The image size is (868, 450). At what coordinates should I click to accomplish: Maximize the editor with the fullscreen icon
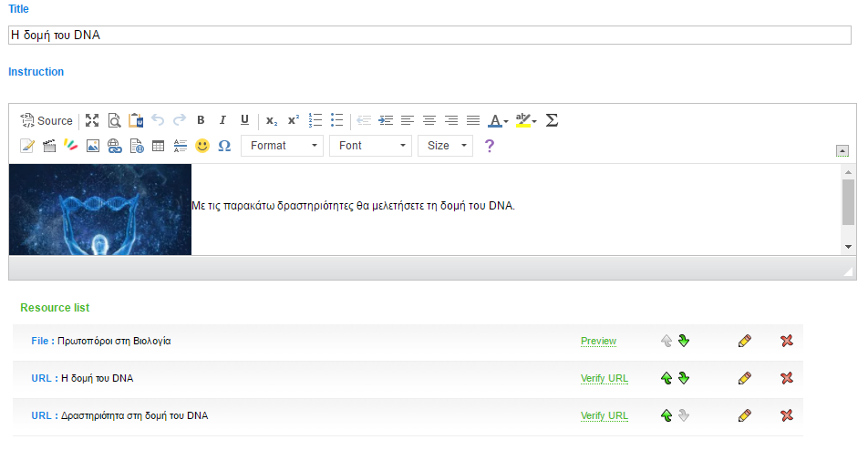tap(92, 120)
